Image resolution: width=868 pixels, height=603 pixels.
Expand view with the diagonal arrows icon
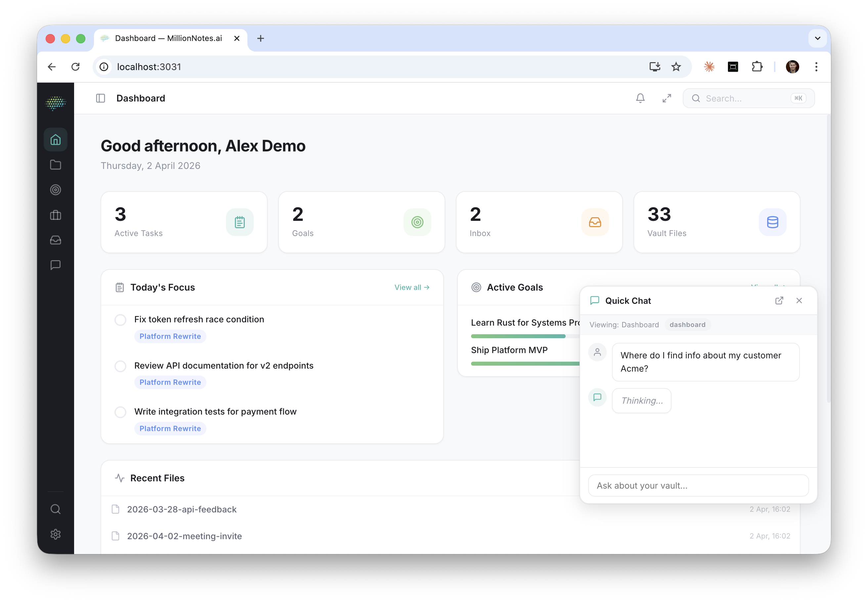667,98
